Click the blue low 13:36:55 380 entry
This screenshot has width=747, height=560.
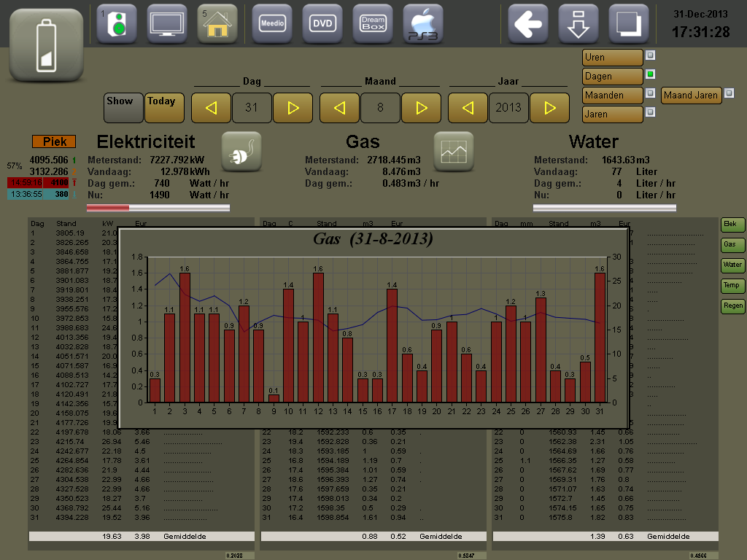pyautogui.click(x=39, y=194)
